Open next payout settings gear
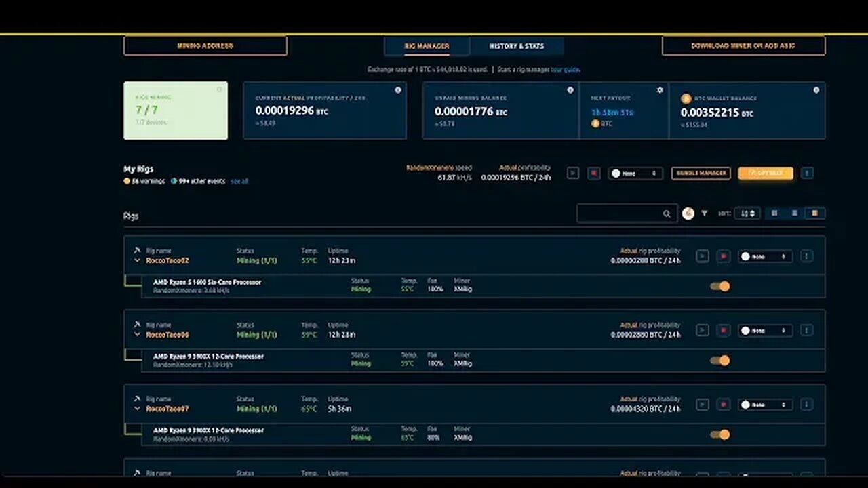The height and width of the screenshot is (488, 868). point(660,90)
